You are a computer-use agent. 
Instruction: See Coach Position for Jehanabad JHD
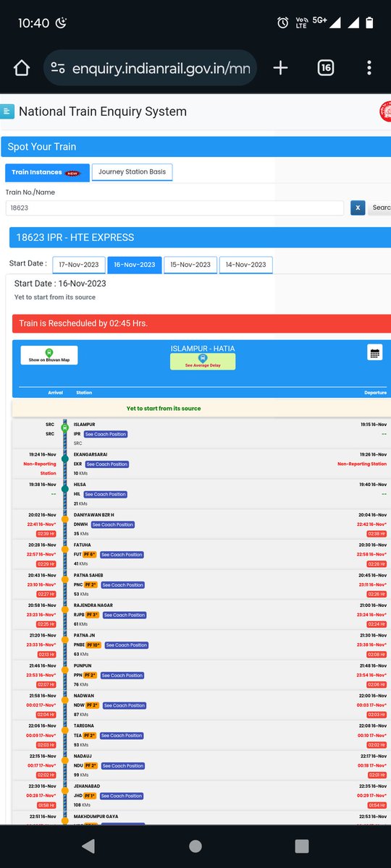(x=122, y=796)
